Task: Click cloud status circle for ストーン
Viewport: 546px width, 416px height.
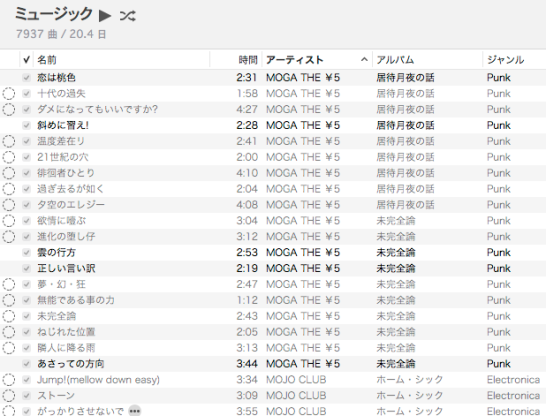Action: tap(9, 395)
